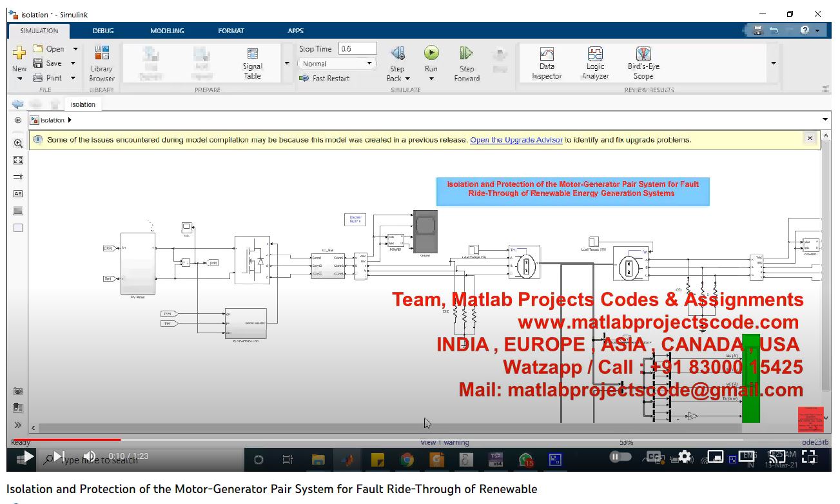Switch to the MODELING tab

[x=167, y=30]
